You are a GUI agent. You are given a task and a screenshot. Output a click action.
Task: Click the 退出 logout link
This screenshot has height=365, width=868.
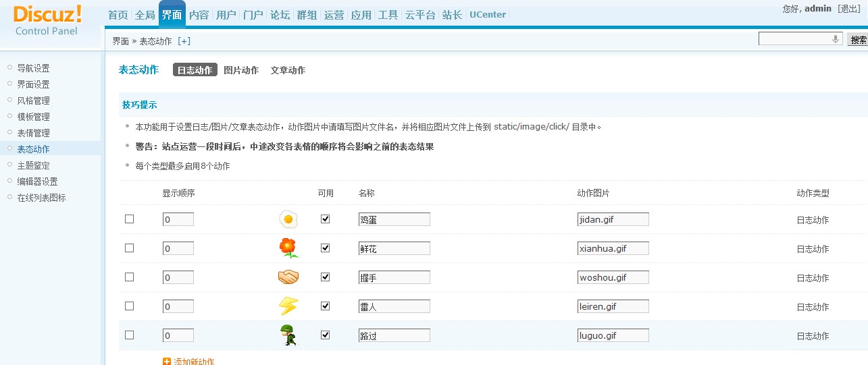pyautogui.click(x=849, y=9)
